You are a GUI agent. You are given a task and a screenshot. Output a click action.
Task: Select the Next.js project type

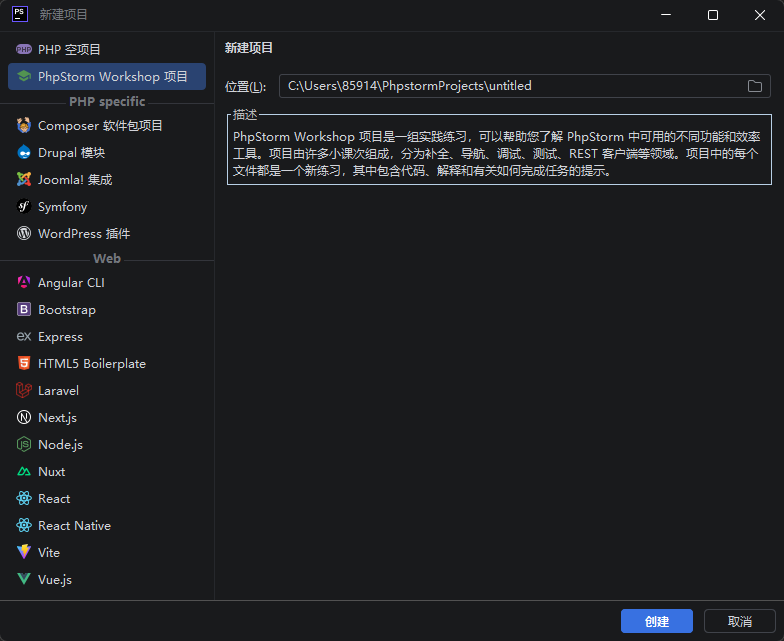(x=107, y=418)
